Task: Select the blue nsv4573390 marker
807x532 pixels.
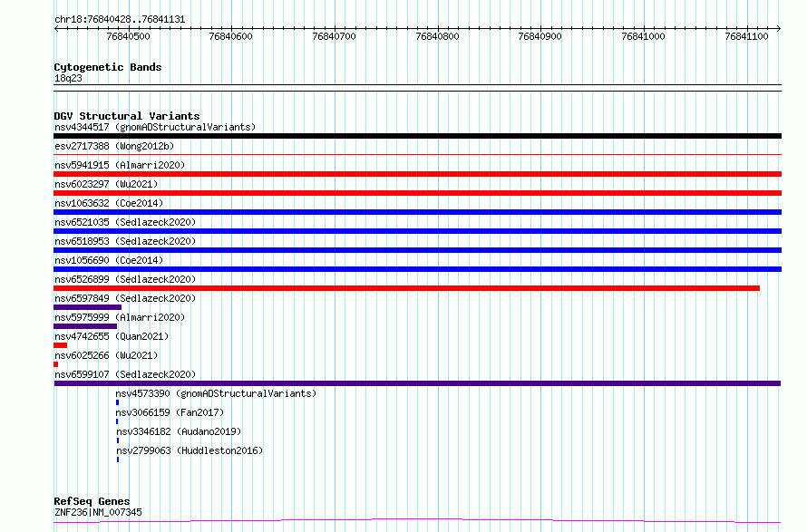Action: [117, 402]
